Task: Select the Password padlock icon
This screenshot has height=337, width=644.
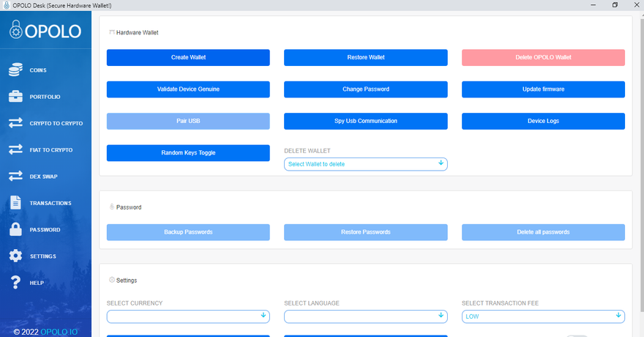Action: point(15,229)
